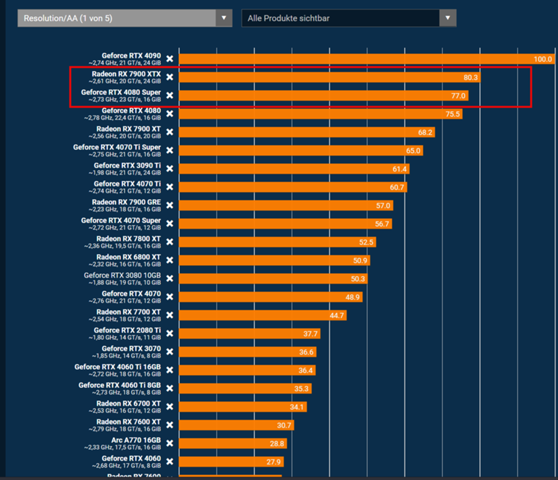Click the 48.9 value on RTX 4070 bar
The width and height of the screenshot is (558, 480).
[x=353, y=297]
